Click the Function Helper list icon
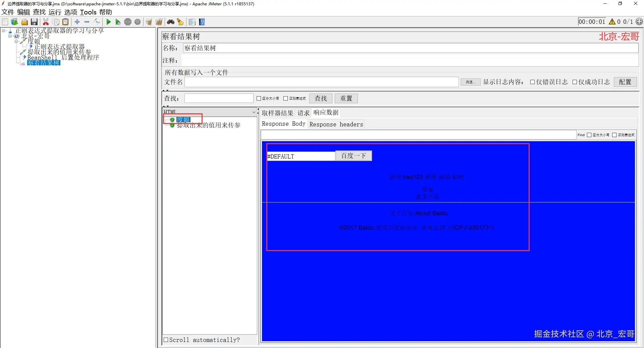Viewport: 644px width, 348px height. [192, 22]
